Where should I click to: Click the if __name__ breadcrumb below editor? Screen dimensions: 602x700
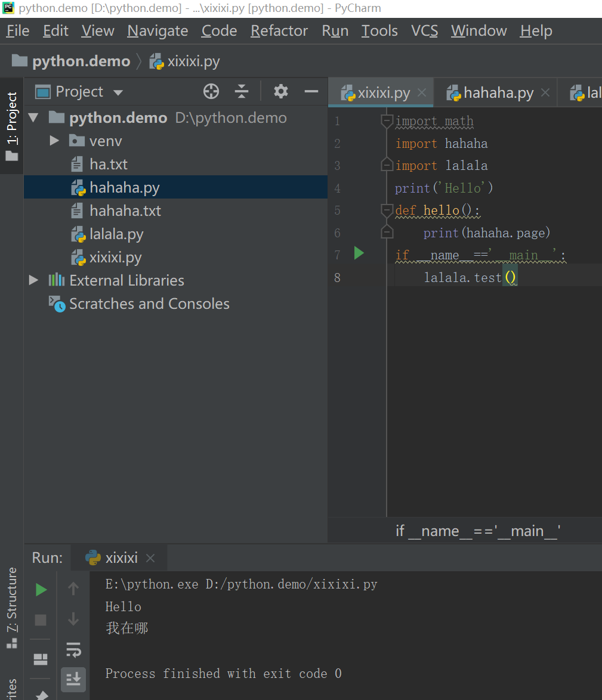(x=478, y=531)
